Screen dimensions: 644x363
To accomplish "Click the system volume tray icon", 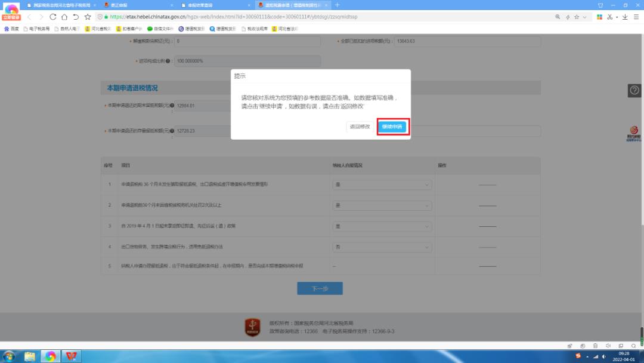I will point(603,356).
